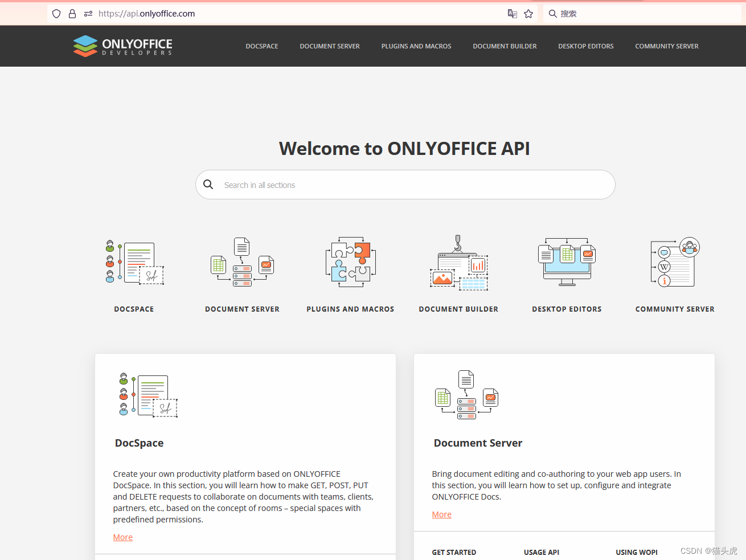Click the Welcome to ONLYOFFICE API heading
The height and width of the screenshot is (560, 746).
pos(404,149)
